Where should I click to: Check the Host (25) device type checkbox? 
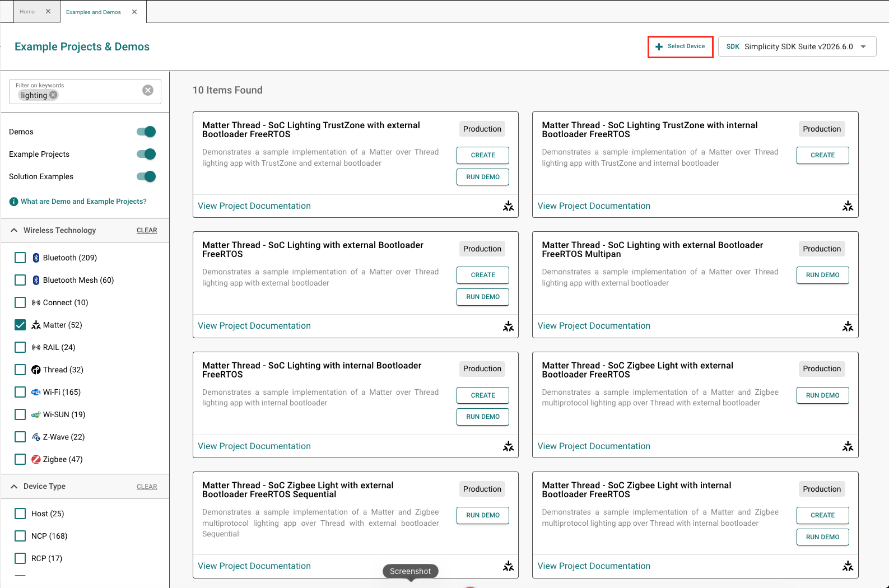20,514
